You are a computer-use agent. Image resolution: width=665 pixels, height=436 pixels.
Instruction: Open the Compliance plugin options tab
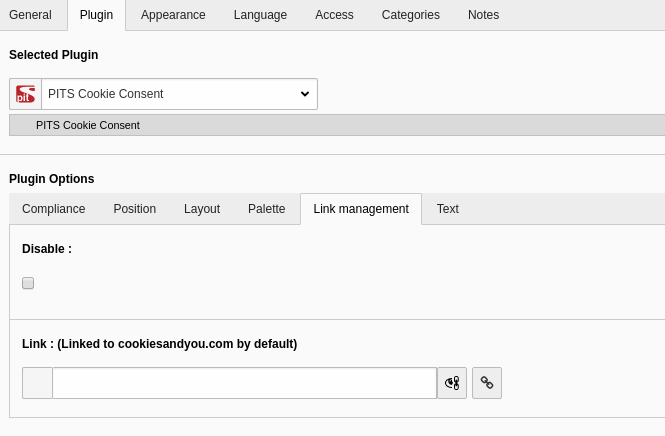[x=53, y=209]
